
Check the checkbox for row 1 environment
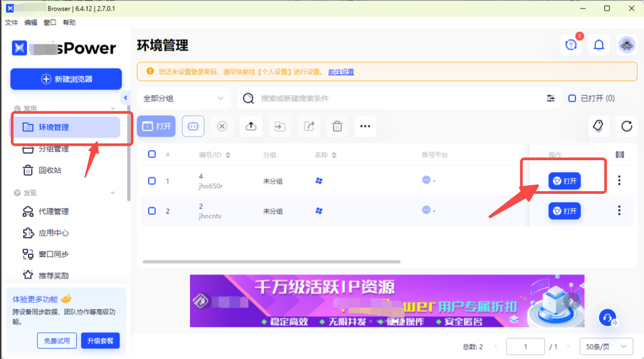point(152,181)
